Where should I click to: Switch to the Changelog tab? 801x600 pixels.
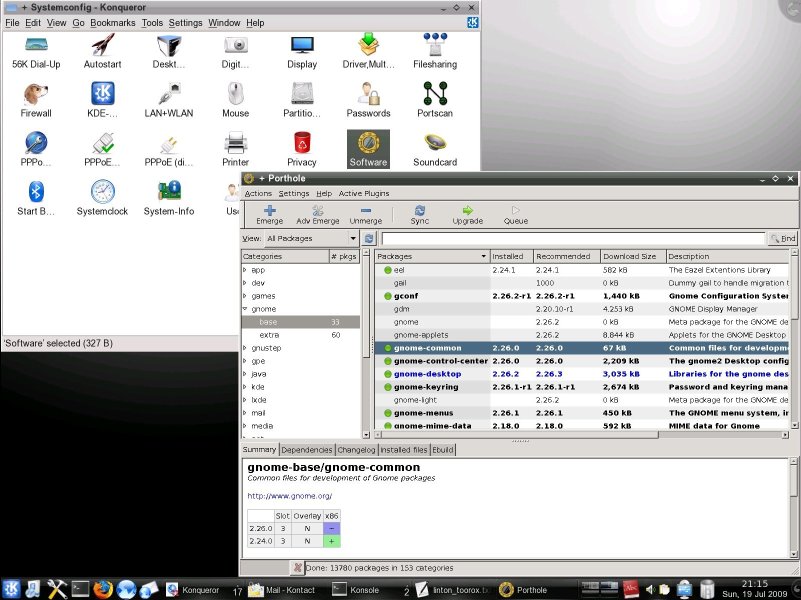click(356, 450)
